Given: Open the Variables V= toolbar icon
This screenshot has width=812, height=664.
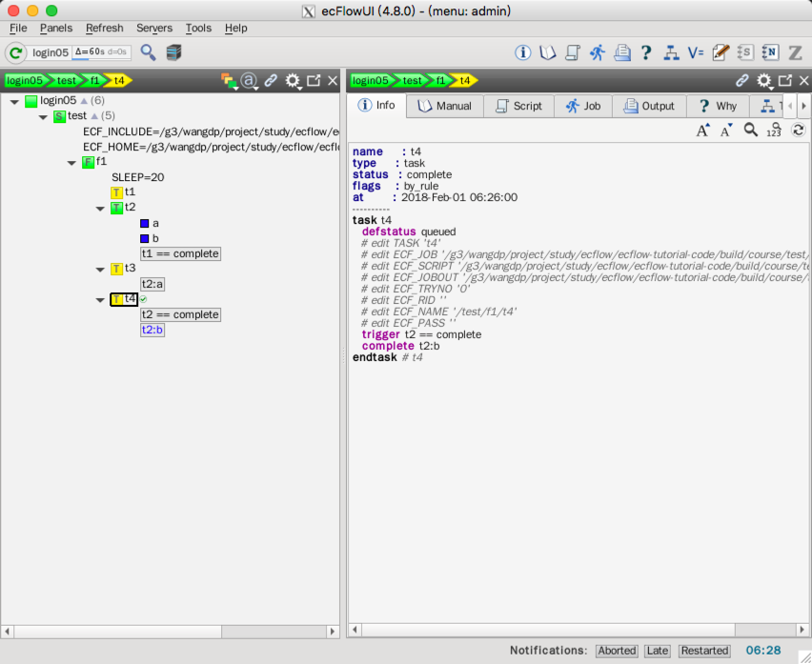Looking at the screenshot, I should [696, 52].
